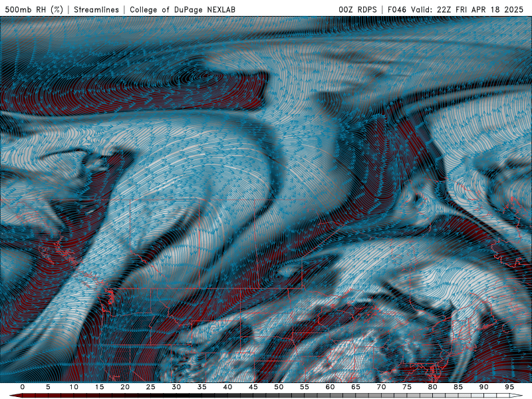
Task: Click the colorbar value label 20
Action: click(125, 387)
